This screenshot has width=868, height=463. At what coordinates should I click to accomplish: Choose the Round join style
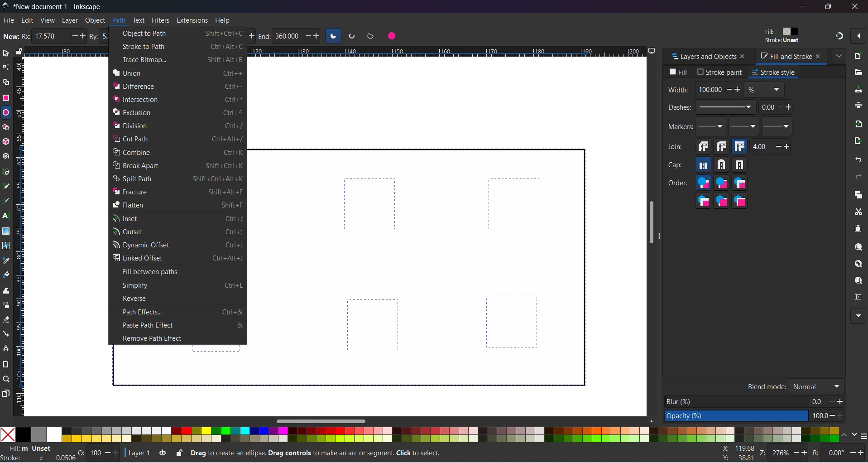pyautogui.click(x=722, y=147)
